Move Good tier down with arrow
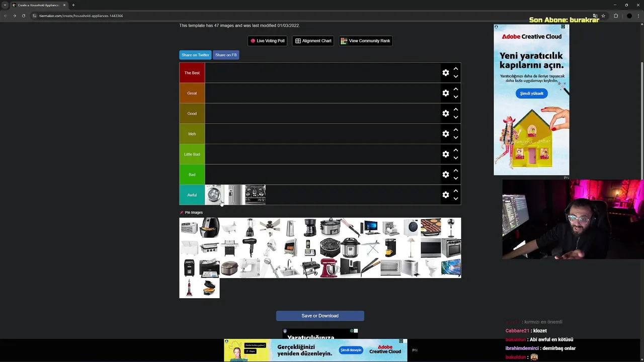Viewport: 644px width, 362px height. 455,117
